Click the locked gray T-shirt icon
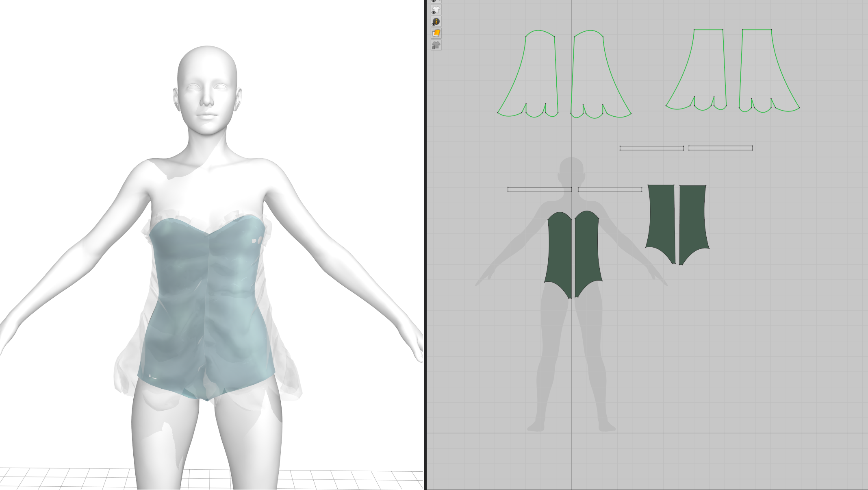The image size is (868, 490). (436, 45)
